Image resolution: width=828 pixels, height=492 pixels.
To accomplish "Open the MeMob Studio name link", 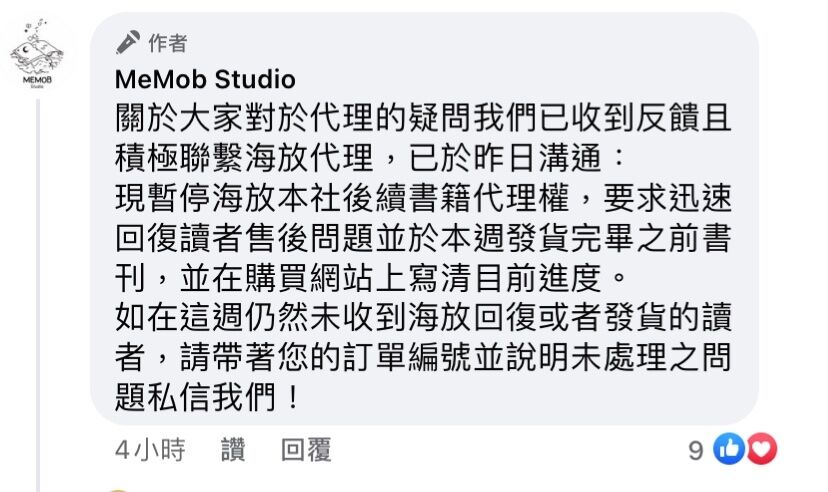I will 205,80.
